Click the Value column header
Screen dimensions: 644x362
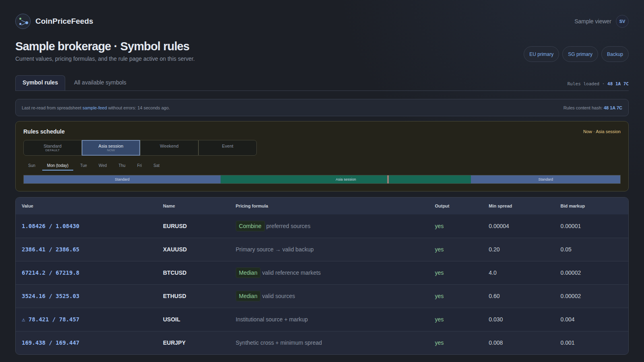27,206
